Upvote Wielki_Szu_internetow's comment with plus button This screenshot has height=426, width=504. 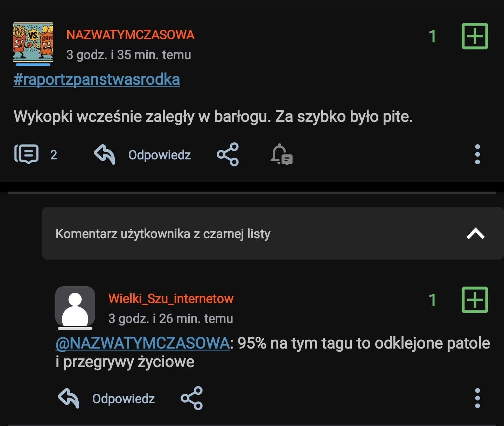475,300
